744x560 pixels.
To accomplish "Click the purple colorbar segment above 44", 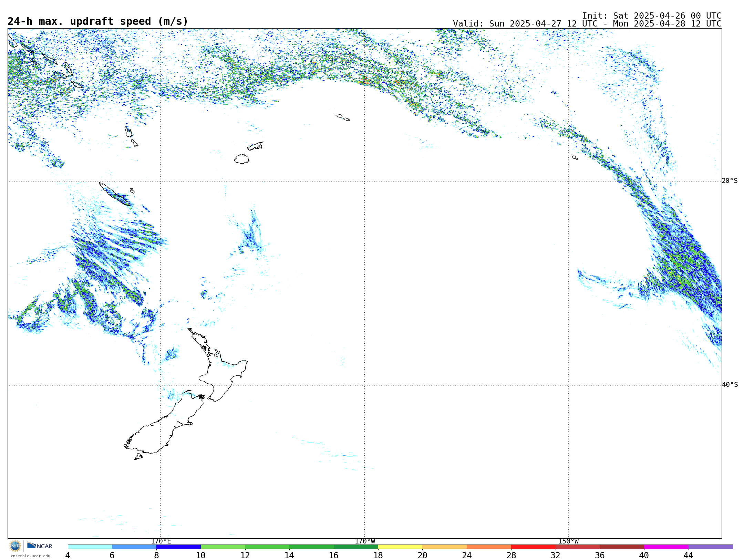I will coord(710,547).
